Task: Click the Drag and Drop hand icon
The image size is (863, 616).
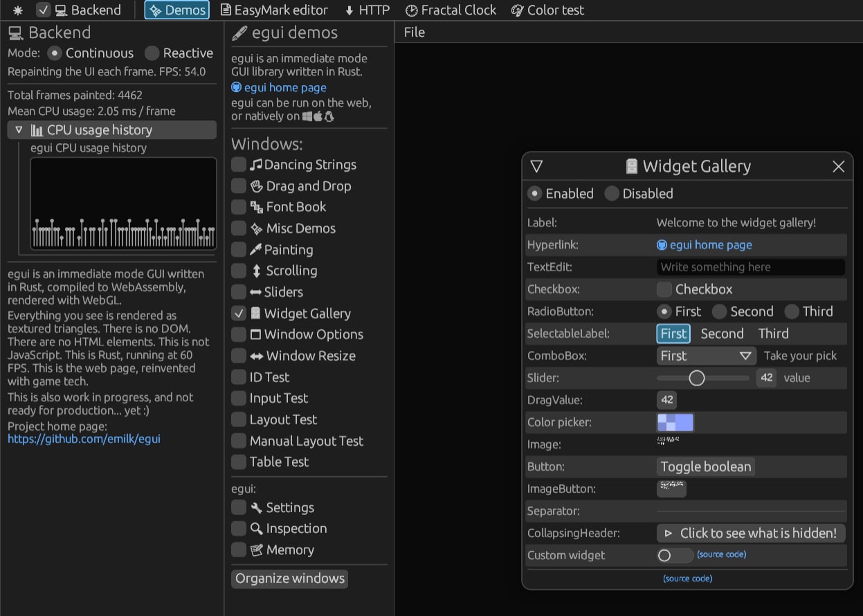Action: tap(256, 186)
